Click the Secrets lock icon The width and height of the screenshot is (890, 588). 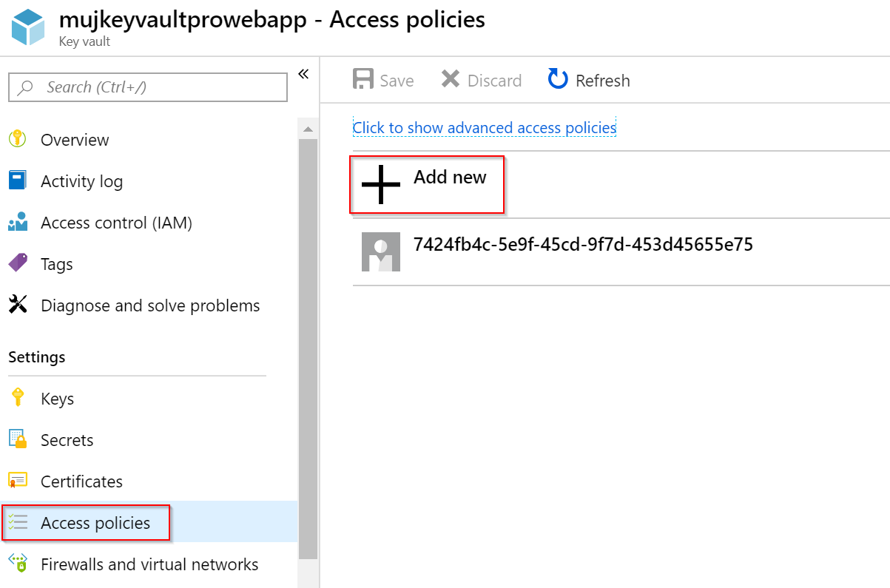tap(17, 439)
